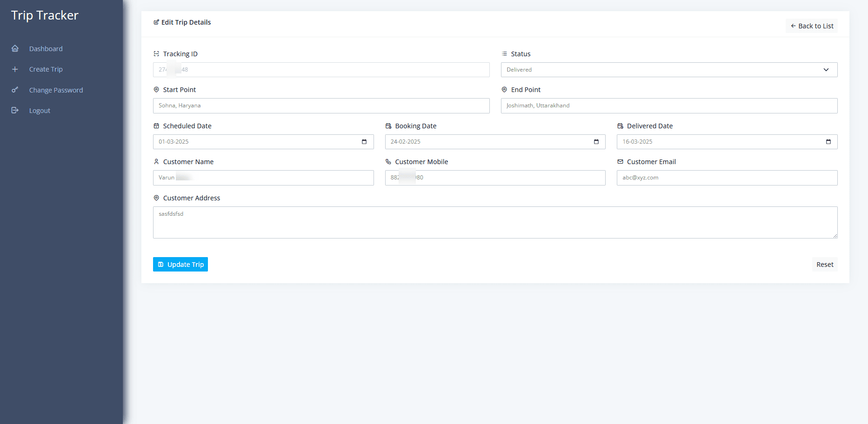This screenshot has height=424, width=868.
Task: Click the Back to List button
Action: pos(812,26)
